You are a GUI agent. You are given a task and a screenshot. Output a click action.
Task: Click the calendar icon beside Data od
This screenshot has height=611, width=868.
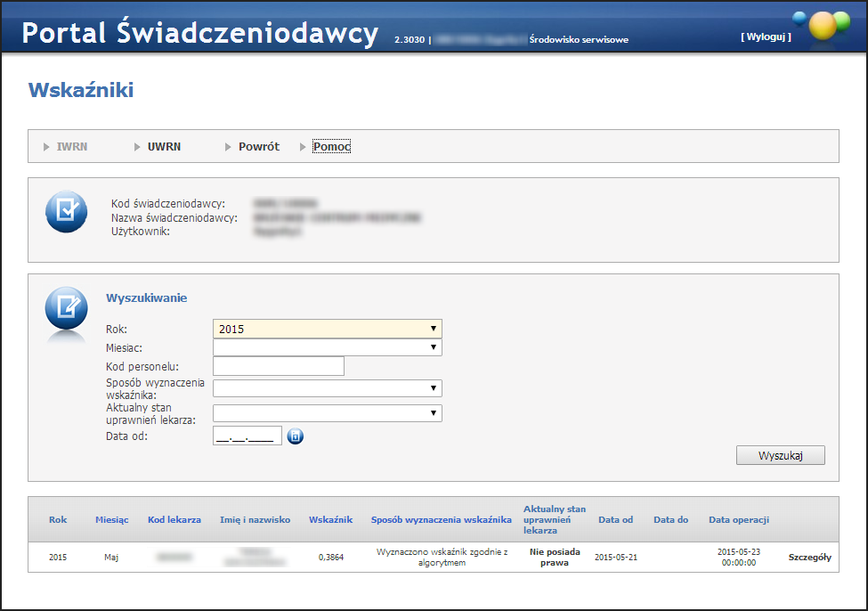coord(296,436)
